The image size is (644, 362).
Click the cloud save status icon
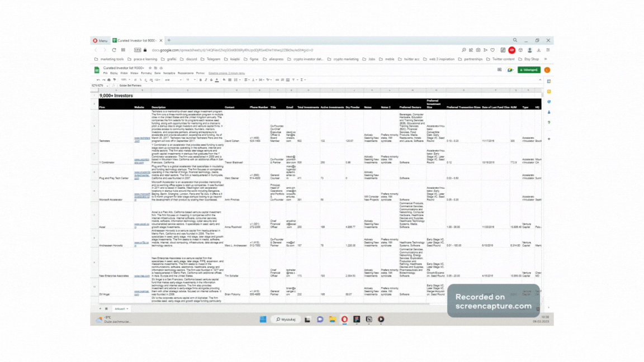click(161, 68)
